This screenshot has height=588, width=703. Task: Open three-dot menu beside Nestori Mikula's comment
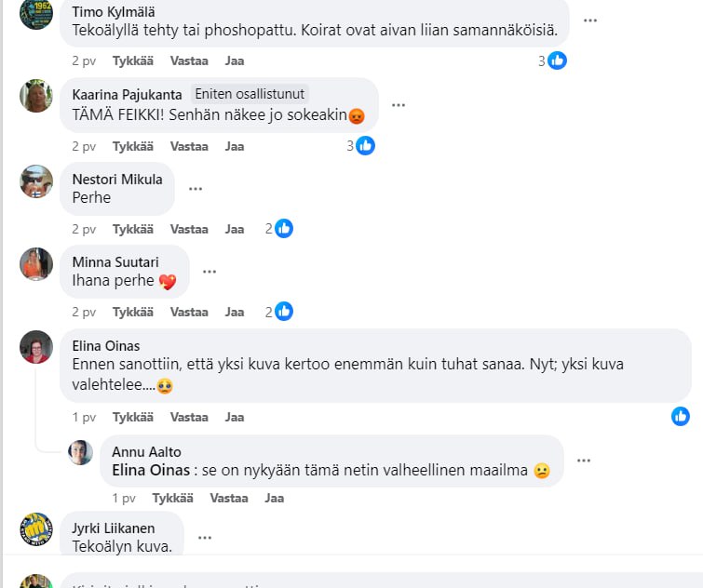click(196, 189)
